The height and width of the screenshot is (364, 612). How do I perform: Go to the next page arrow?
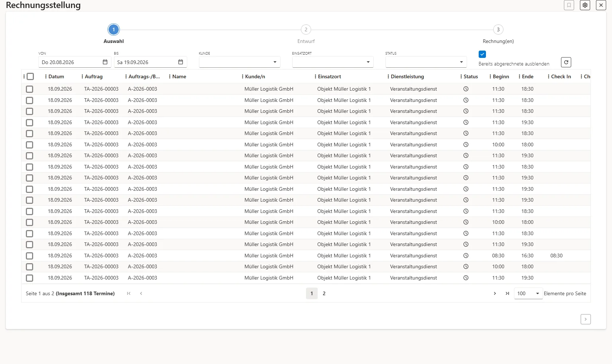point(495,293)
